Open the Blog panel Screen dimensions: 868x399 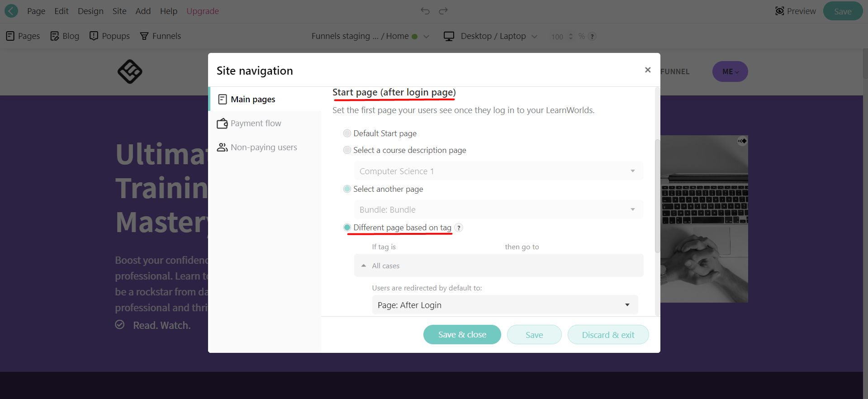click(x=65, y=36)
